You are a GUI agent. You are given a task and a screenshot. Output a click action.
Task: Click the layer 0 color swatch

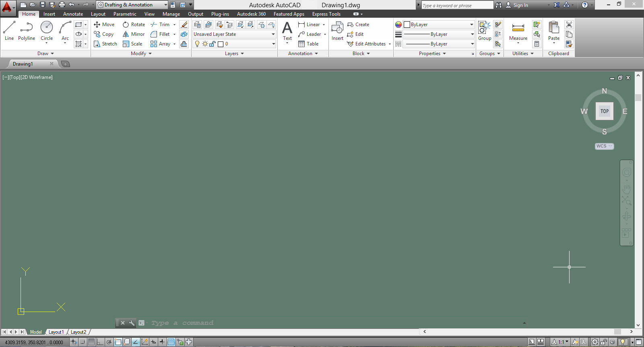coord(221,44)
